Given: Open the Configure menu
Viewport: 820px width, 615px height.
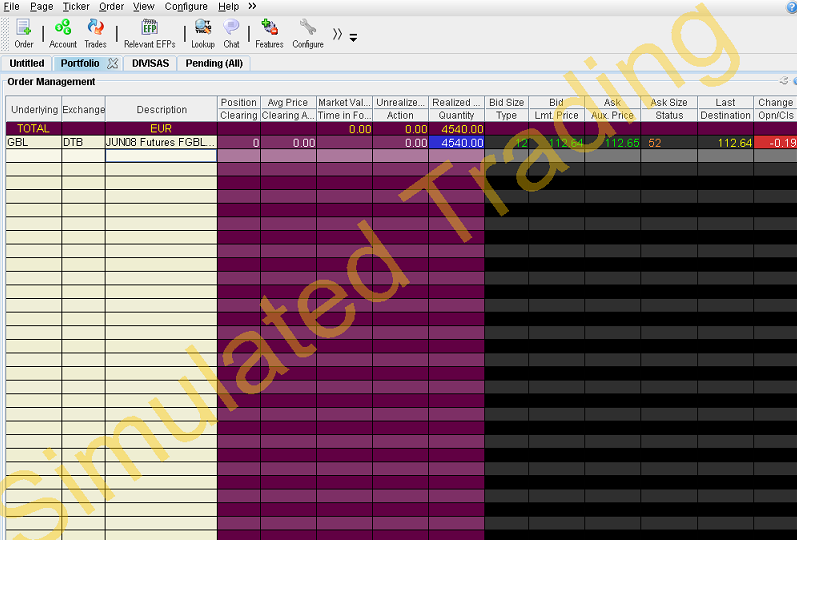Looking at the screenshot, I should pyautogui.click(x=186, y=7).
